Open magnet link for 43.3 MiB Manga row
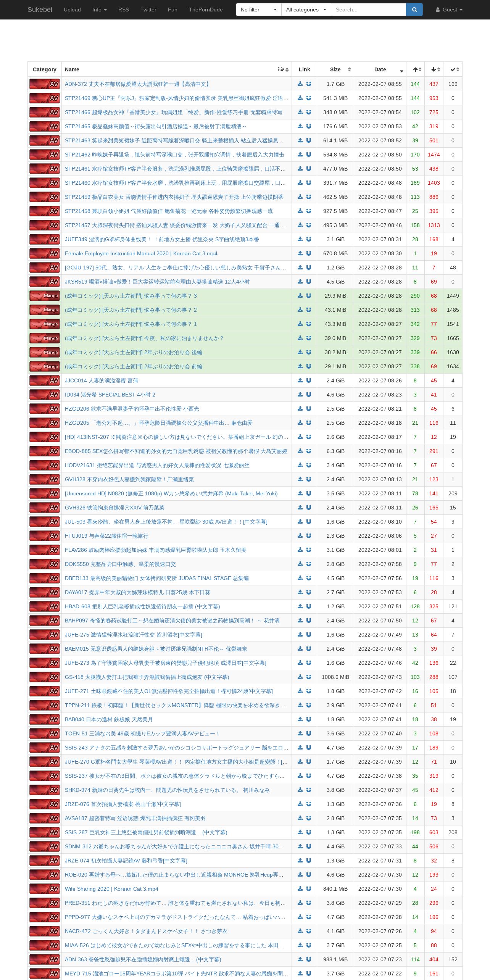Screen dimensions: 490x980 click(308, 324)
